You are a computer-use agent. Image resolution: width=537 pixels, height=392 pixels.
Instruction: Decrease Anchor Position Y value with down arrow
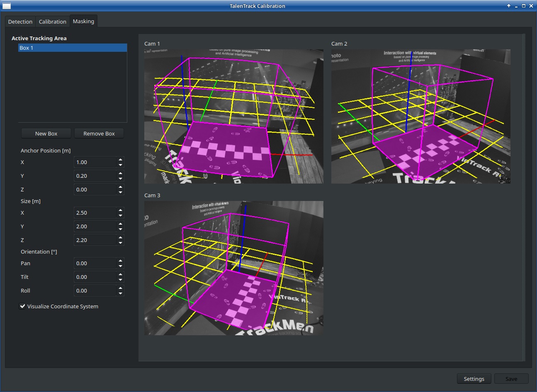pyautogui.click(x=120, y=179)
